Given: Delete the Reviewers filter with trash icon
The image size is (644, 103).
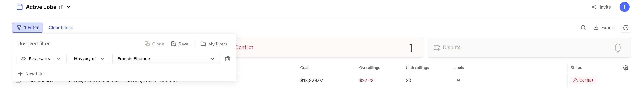Looking at the screenshot, I should pos(227,59).
